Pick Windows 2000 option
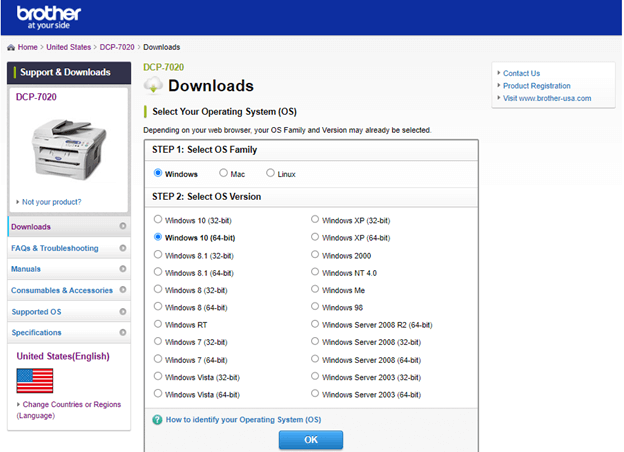Viewport: 624px width, 452px height. (x=315, y=254)
